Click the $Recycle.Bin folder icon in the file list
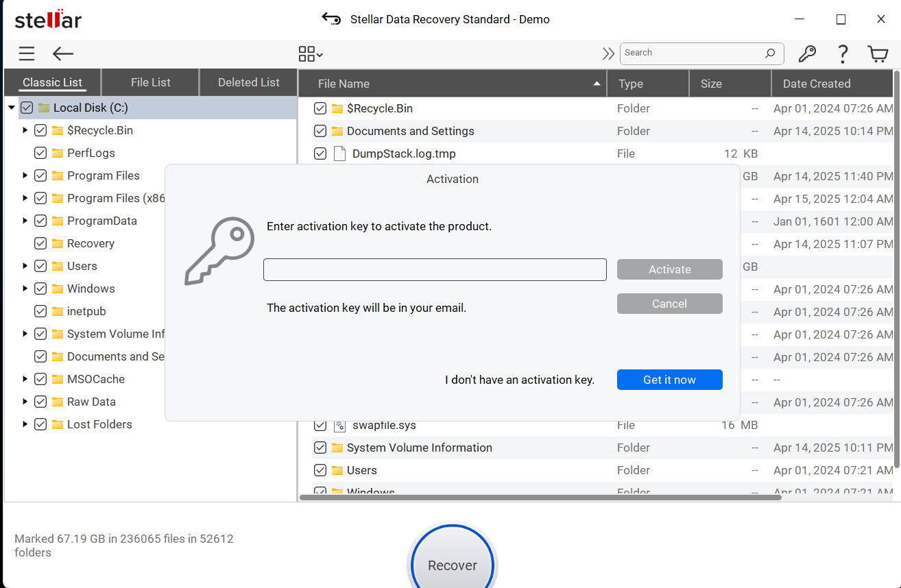This screenshot has height=588, width=901. tap(337, 108)
